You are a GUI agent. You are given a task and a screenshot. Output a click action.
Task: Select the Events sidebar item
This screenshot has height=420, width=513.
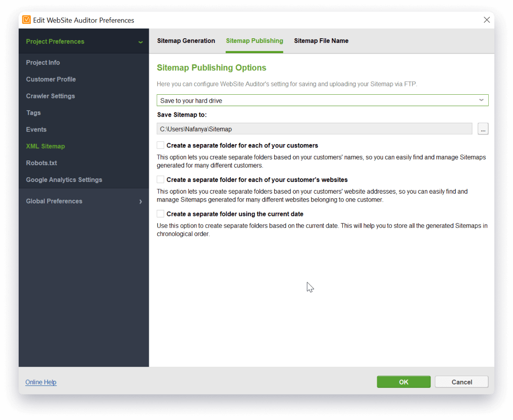36,129
